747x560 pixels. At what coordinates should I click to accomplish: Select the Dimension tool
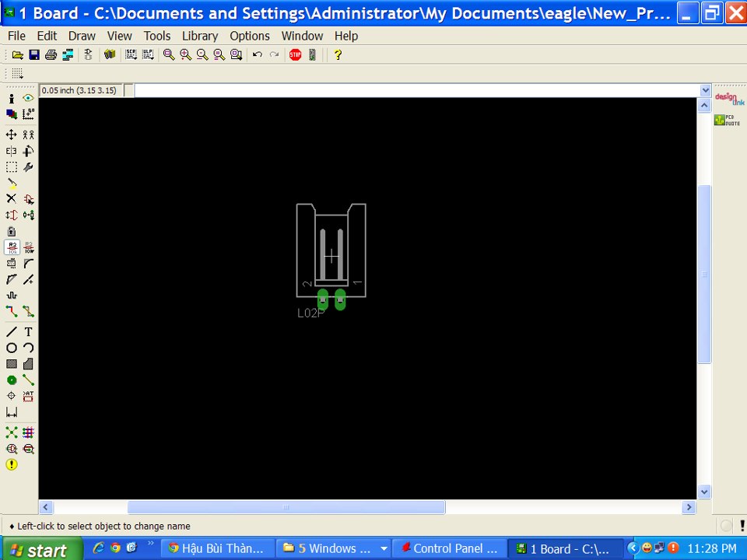[x=12, y=412]
